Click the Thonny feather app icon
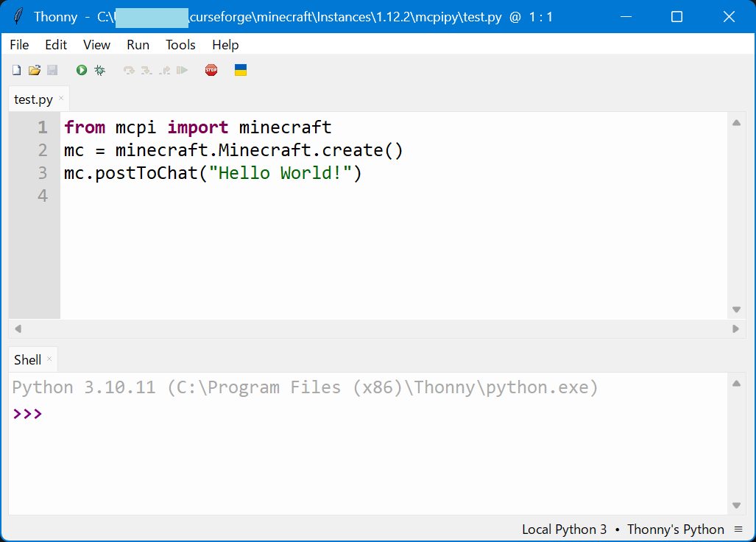Image resolution: width=756 pixels, height=542 pixels. [x=18, y=17]
